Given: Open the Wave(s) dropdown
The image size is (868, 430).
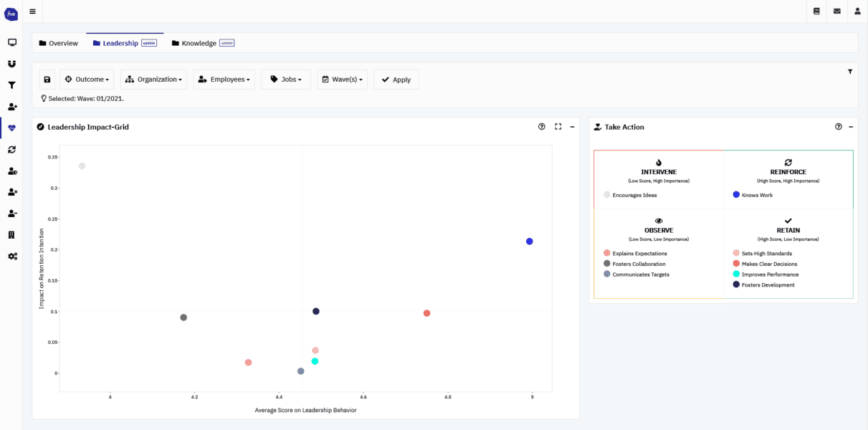Looking at the screenshot, I should [x=342, y=79].
